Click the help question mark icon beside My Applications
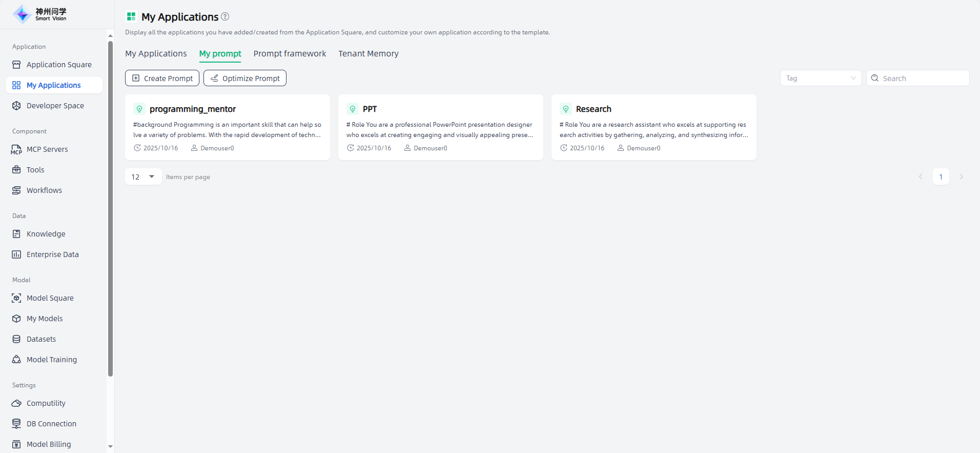 tap(225, 16)
